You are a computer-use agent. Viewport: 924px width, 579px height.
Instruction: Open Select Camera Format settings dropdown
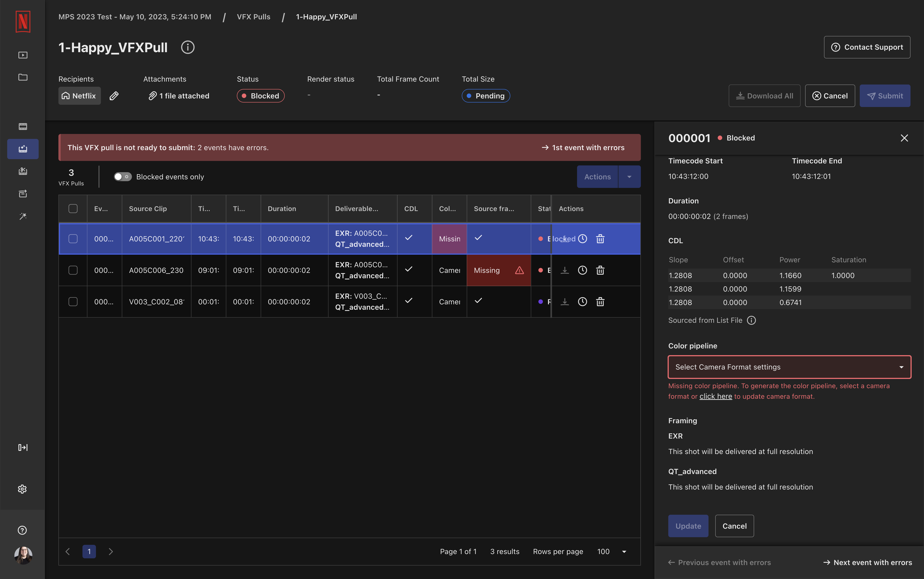pos(789,367)
